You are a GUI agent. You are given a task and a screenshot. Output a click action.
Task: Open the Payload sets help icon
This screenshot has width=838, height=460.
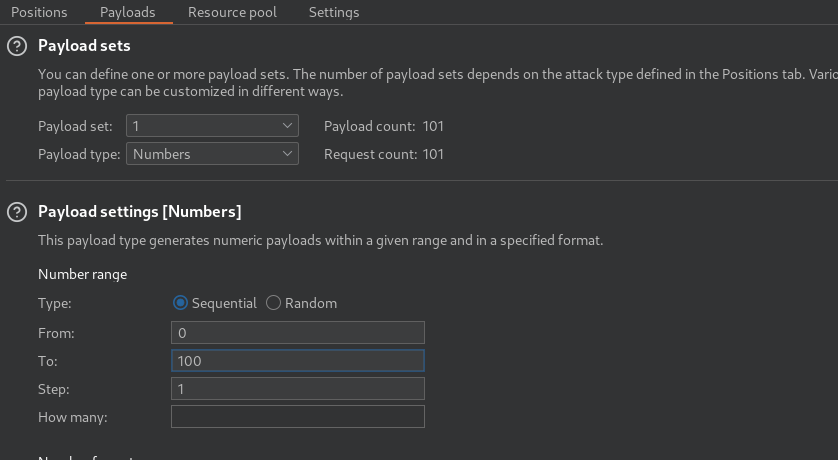click(16, 46)
